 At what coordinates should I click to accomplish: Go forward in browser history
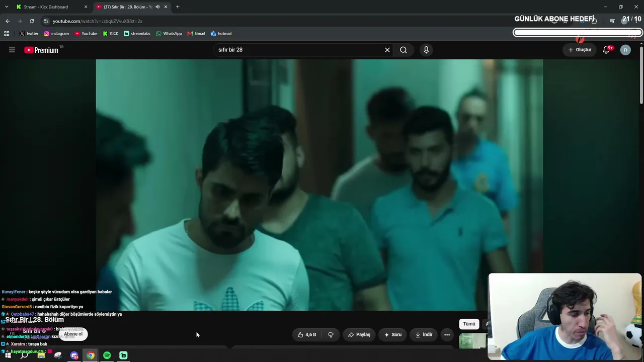(x=20, y=21)
